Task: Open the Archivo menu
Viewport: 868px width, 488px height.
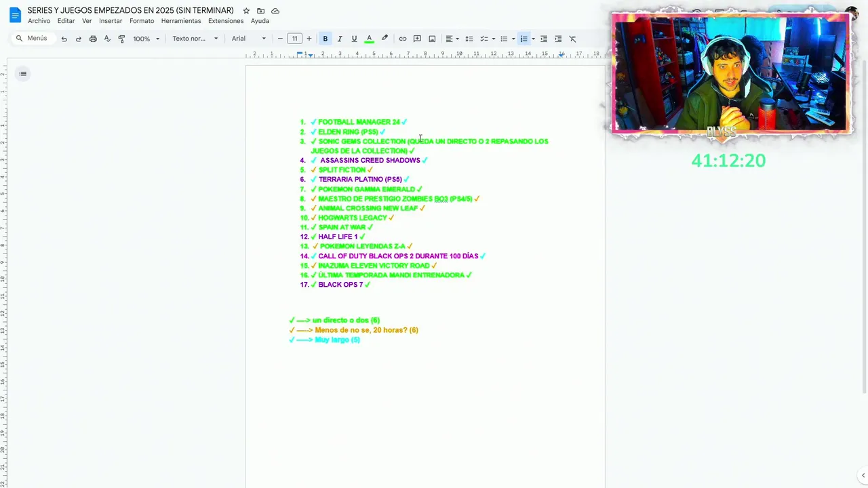Action: point(39,21)
